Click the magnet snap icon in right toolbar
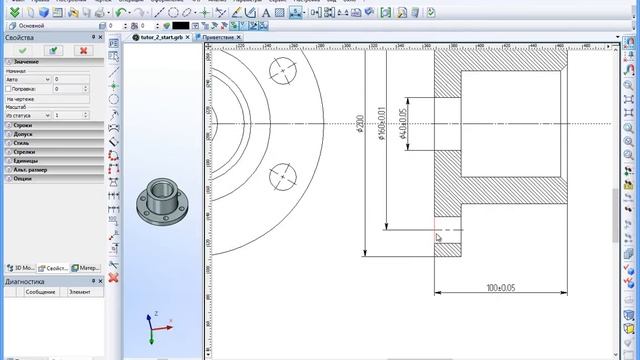Image resolution: width=640 pixels, height=360 pixels. coord(629,42)
